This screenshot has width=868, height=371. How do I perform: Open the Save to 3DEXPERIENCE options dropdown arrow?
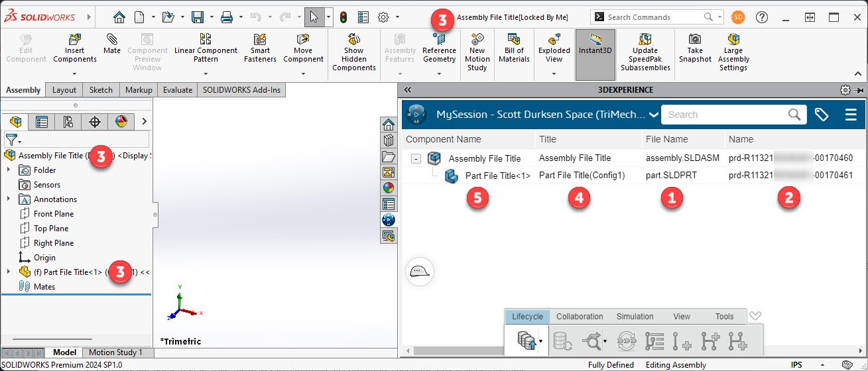[x=542, y=341]
